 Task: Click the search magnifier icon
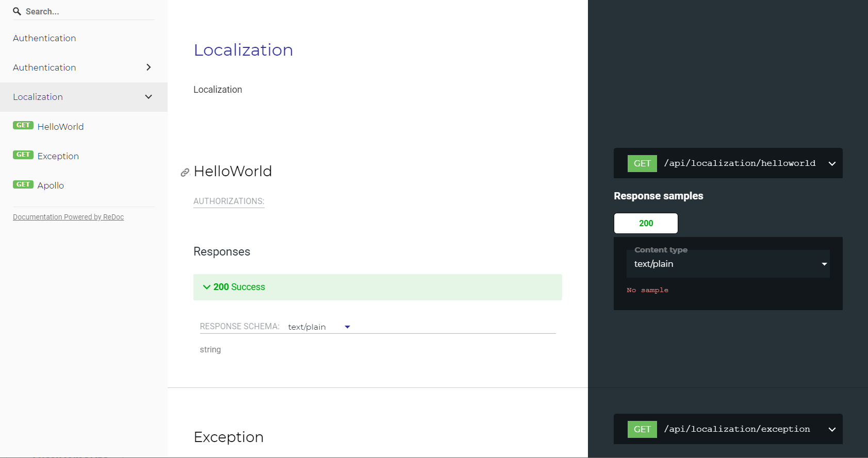click(17, 11)
